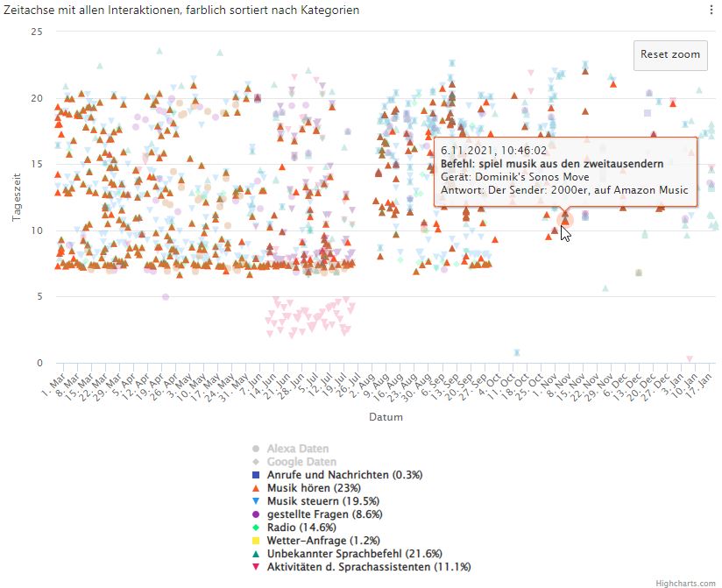Image resolution: width=722 pixels, height=588 pixels.
Task: Open the chart context menu (three dots)
Action: (x=711, y=11)
